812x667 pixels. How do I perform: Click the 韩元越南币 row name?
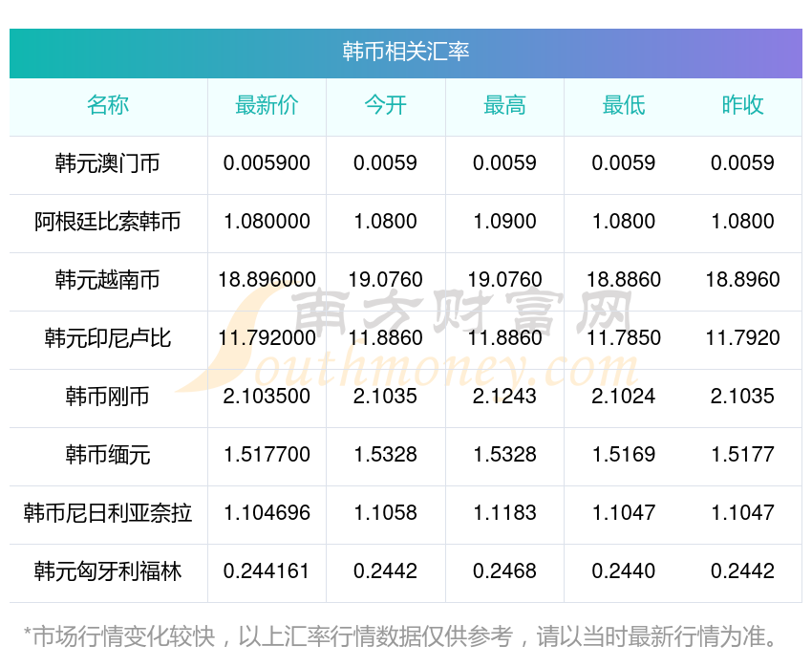point(108,280)
